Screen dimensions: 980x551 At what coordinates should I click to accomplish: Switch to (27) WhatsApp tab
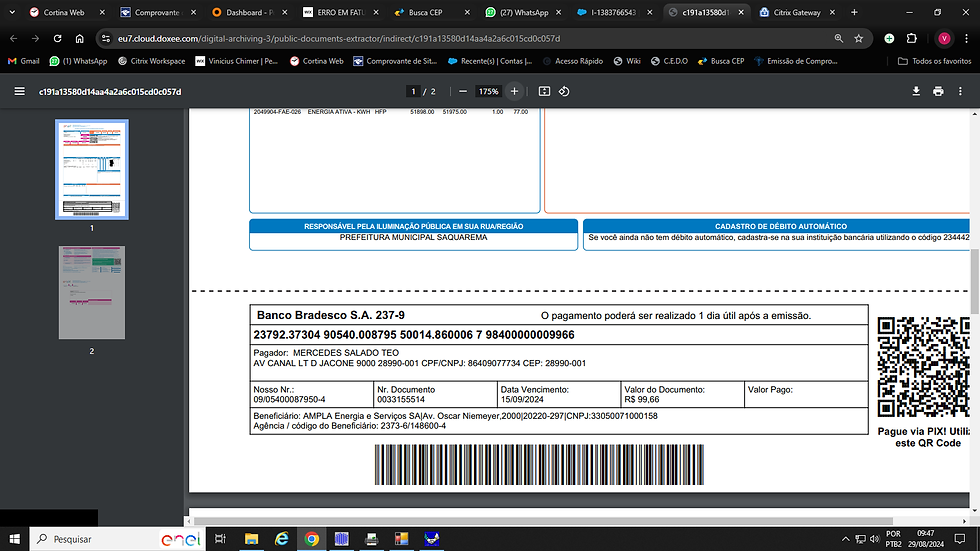524,12
